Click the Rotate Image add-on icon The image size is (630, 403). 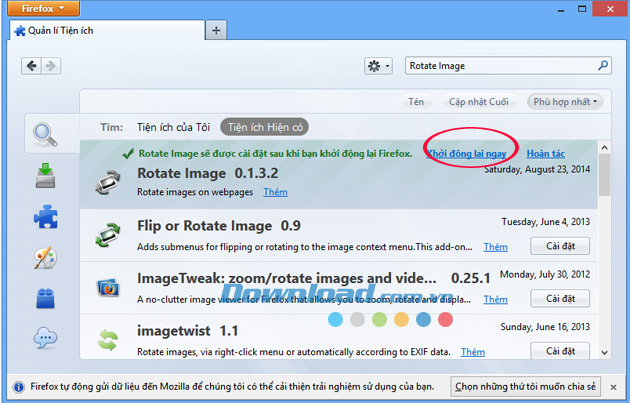pos(108,182)
